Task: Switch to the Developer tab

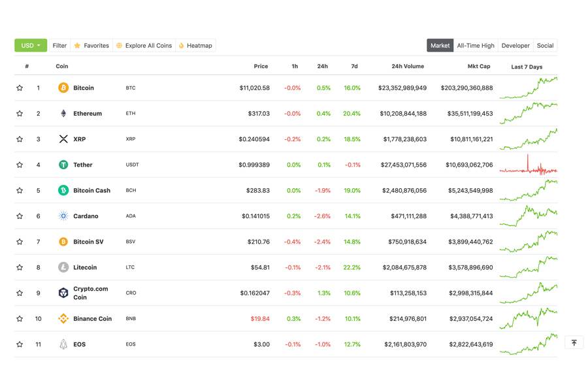Action: (515, 46)
